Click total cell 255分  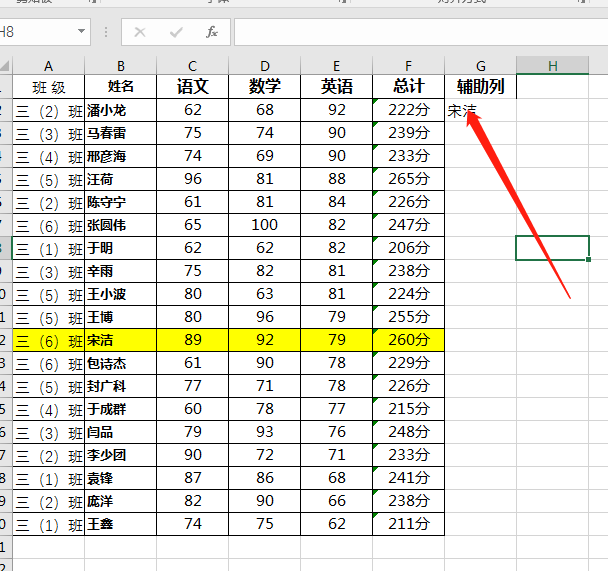(x=408, y=317)
